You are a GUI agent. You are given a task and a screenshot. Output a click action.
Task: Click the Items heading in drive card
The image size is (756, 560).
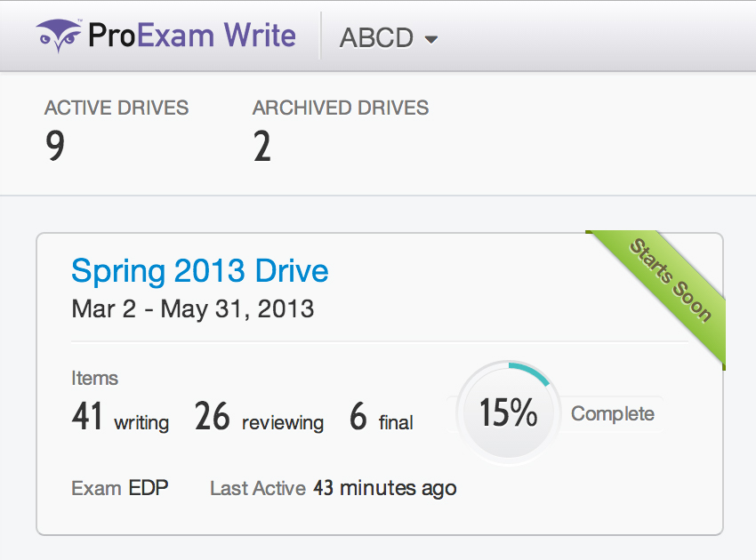coord(94,378)
